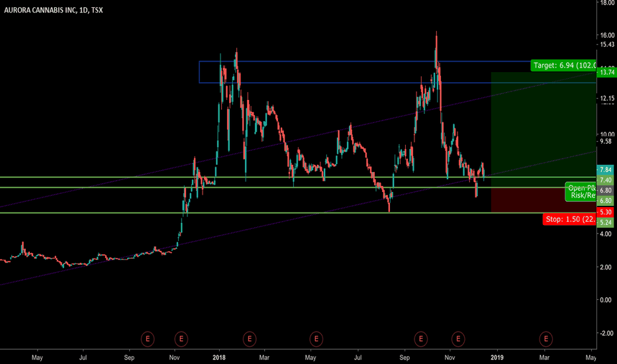
Task: Select the green profit zone of long position
Action: click(544, 130)
